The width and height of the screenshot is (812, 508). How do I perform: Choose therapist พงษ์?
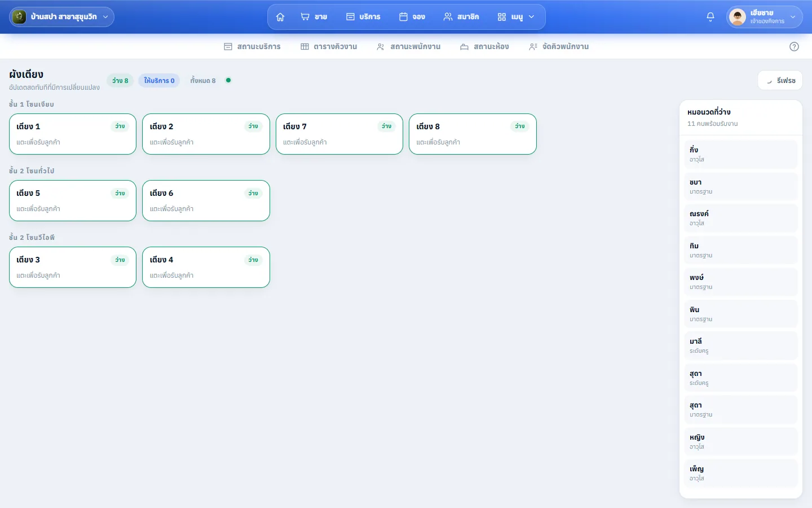pos(741,282)
